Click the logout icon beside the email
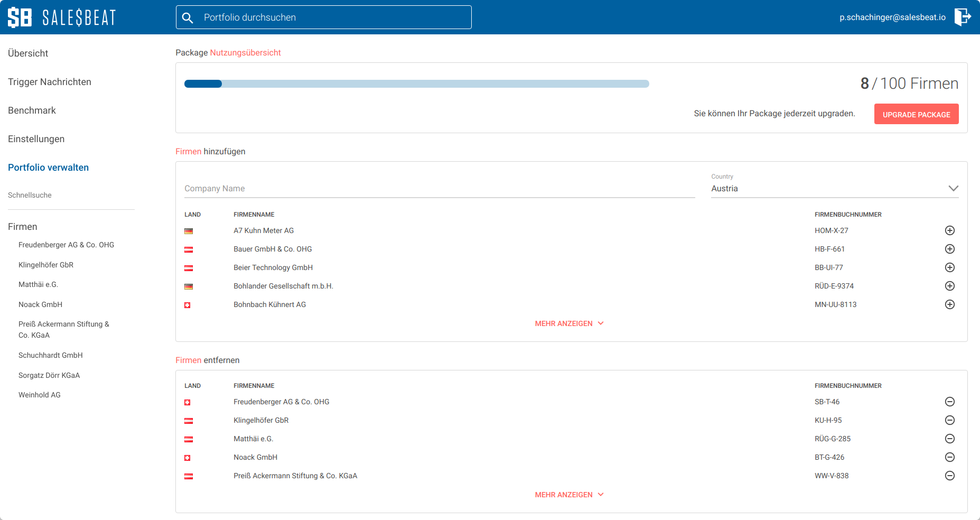This screenshot has height=520, width=980. point(963,17)
